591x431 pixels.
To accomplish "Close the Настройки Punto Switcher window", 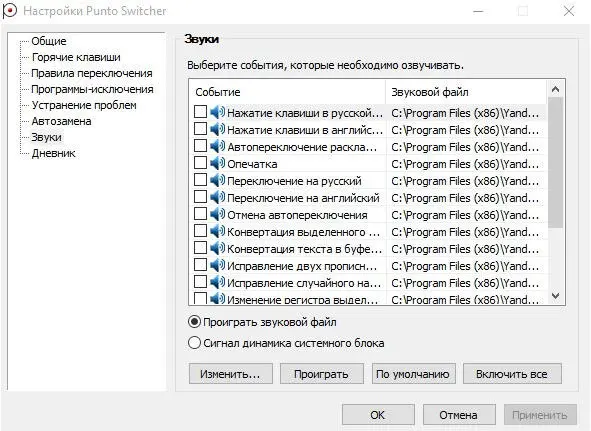I will (569, 11).
